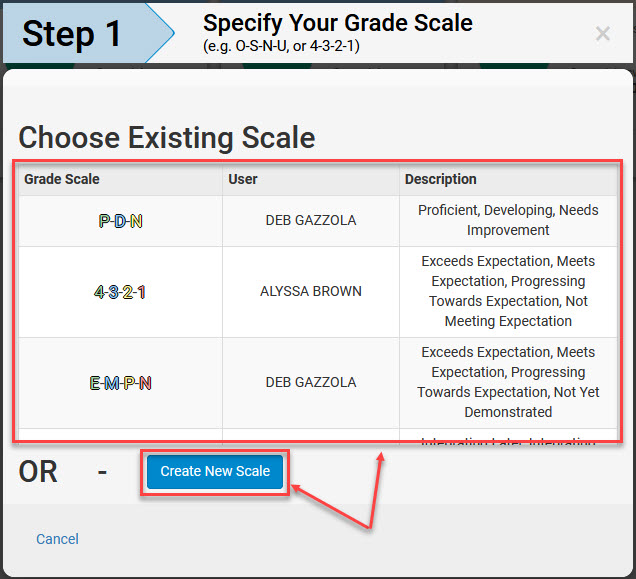Screen dimensions: 636x579
Task: Select the P-D-N grade scale
Action: [120, 221]
